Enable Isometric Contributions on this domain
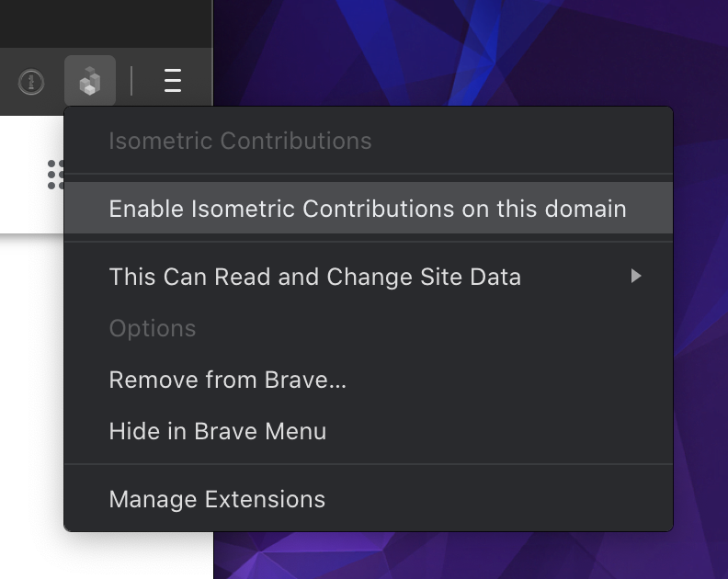 [369, 208]
